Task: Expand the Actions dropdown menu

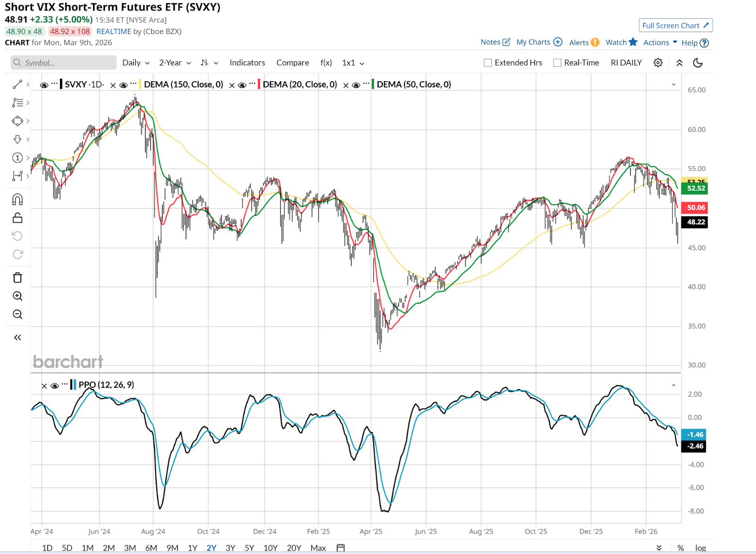Action: (x=660, y=43)
